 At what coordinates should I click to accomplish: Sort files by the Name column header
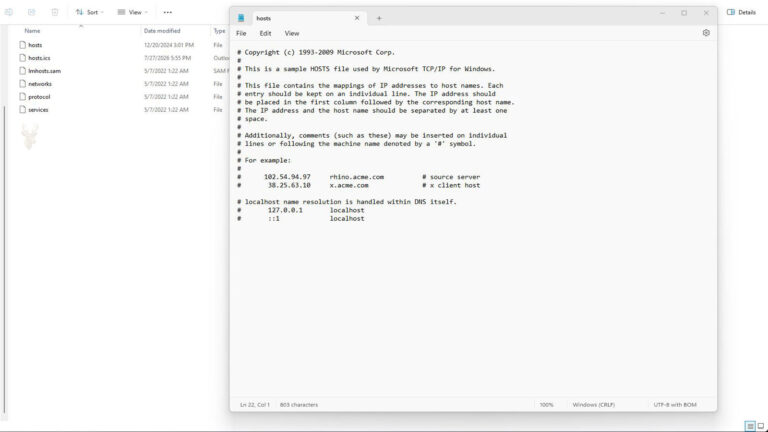pos(32,31)
